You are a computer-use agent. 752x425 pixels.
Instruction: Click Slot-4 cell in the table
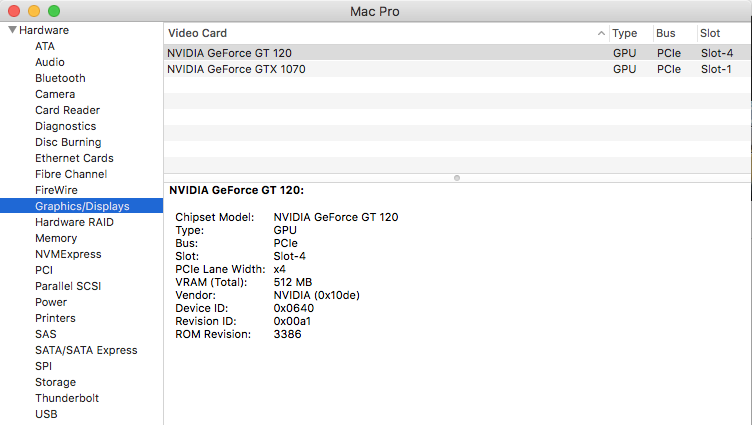[x=717, y=53]
